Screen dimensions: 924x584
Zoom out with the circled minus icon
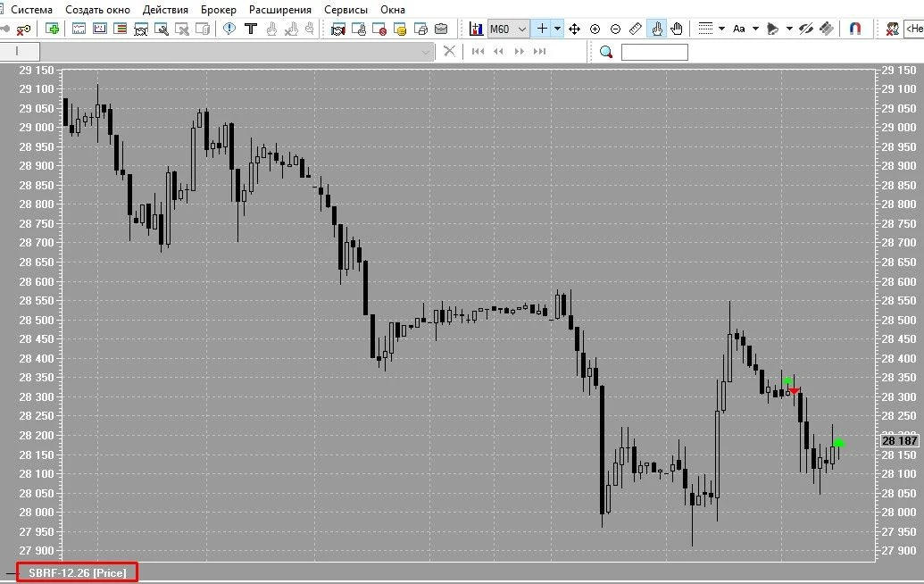(615, 29)
